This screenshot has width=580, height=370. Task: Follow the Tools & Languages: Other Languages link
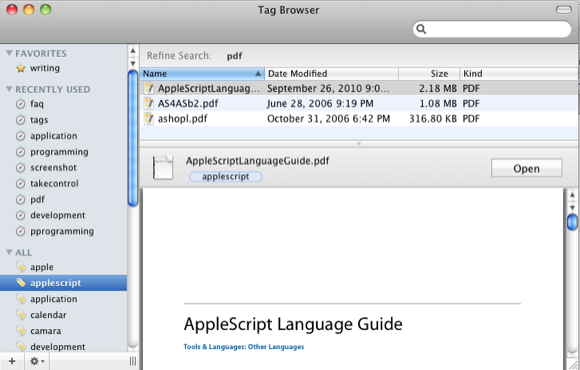(244, 347)
